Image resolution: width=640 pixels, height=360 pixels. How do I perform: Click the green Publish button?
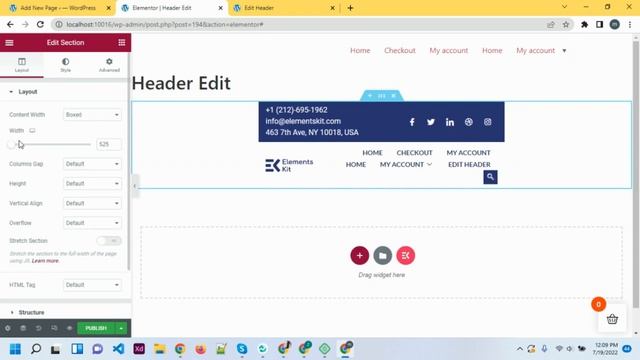(x=96, y=328)
